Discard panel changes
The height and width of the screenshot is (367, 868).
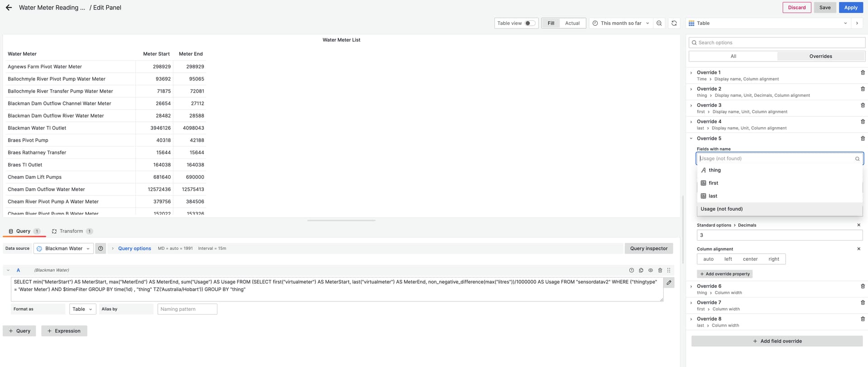point(797,7)
